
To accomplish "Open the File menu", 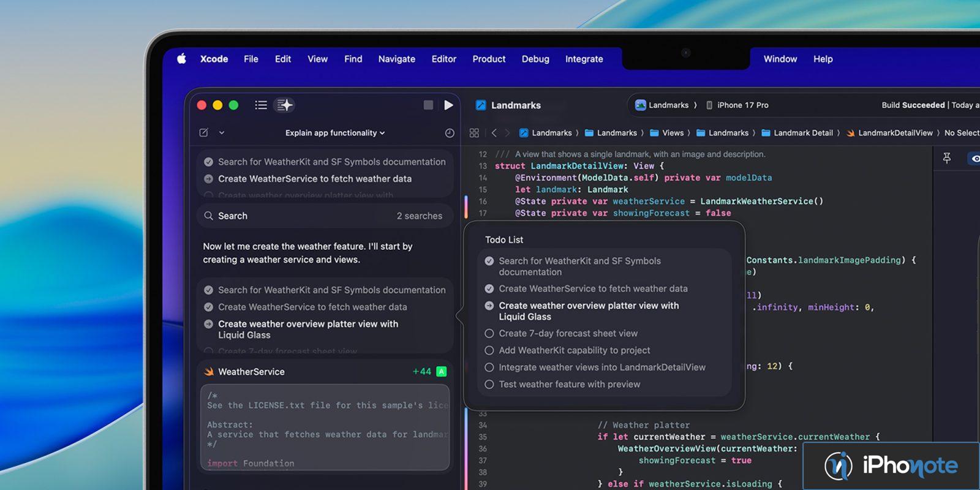I will (251, 59).
